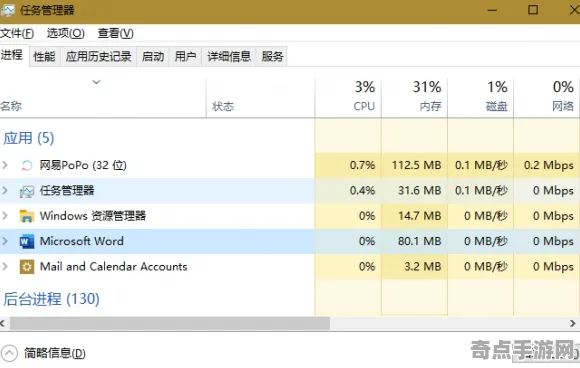The width and height of the screenshot is (580, 368).
Task: Click the Mail and Calendar Accounts gear icon
Action: (x=27, y=267)
